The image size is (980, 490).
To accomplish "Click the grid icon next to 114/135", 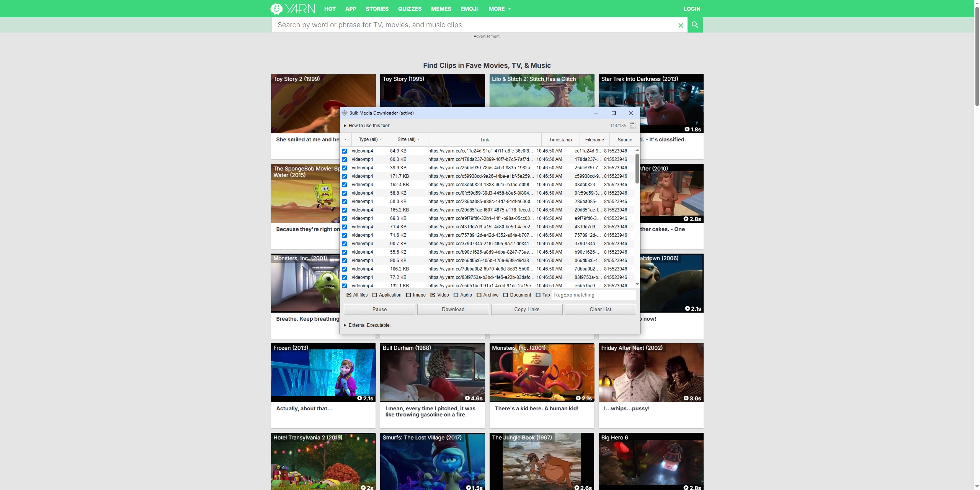I will pos(633,126).
